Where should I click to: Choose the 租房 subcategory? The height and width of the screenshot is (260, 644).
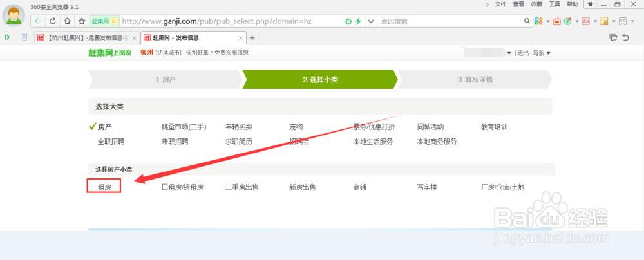click(x=104, y=188)
